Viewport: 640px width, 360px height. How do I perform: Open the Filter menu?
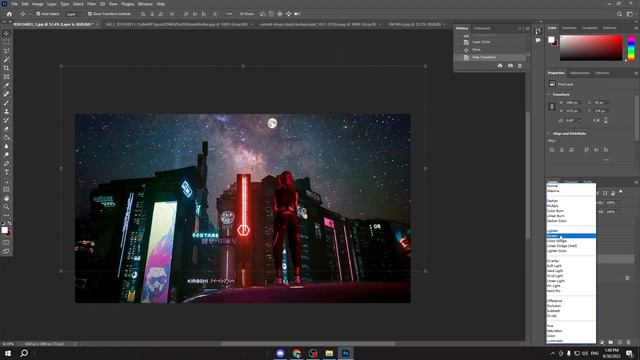tap(91, 4)
